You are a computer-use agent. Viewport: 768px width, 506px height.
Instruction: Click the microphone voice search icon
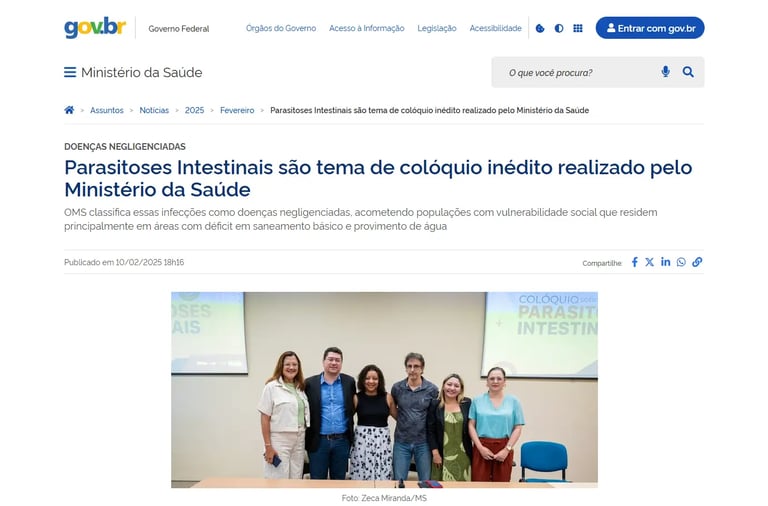665,72
